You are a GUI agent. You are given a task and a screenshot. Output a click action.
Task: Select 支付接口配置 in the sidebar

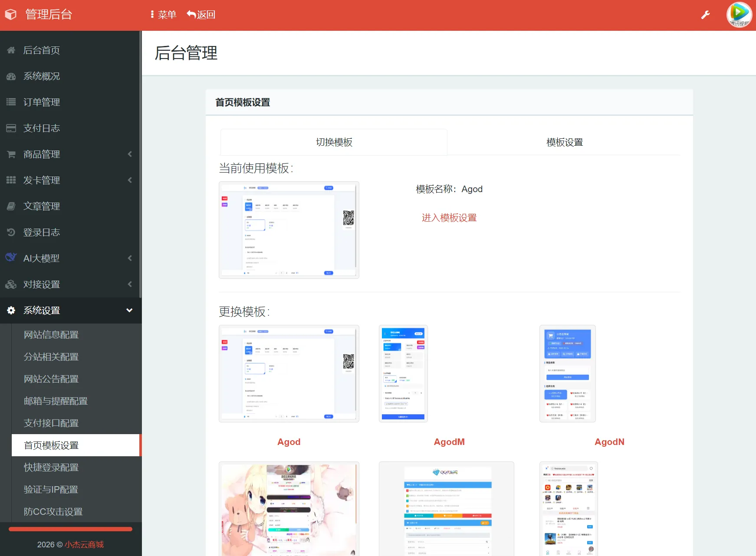coord(51,423)
